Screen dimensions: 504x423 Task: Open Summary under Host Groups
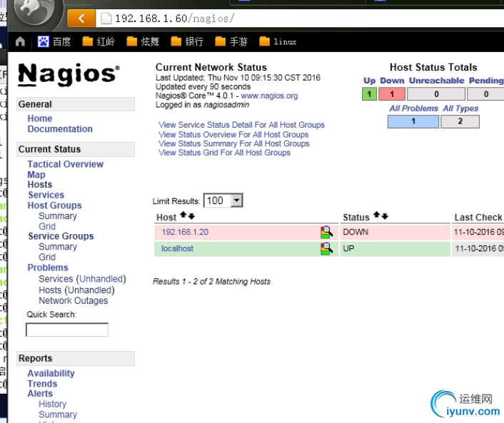click(x=58, y=216)
